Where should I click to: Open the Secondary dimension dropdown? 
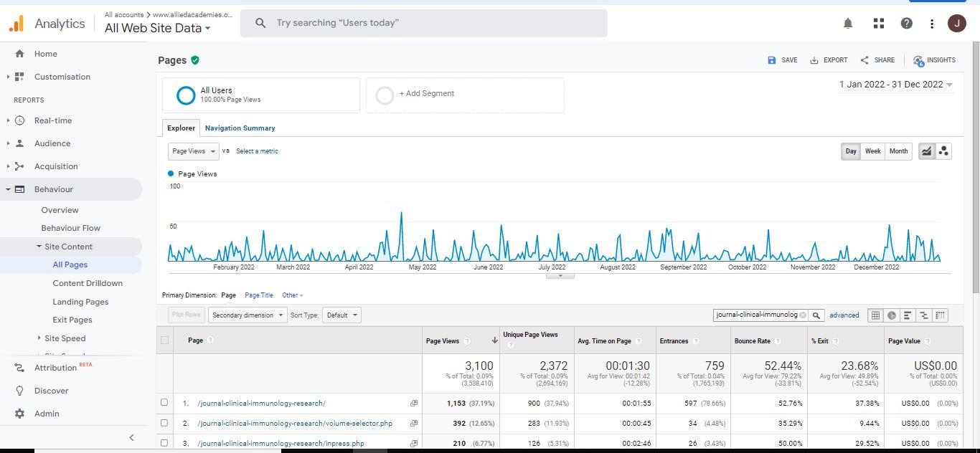pyautogui.click(x=247, y=315)
